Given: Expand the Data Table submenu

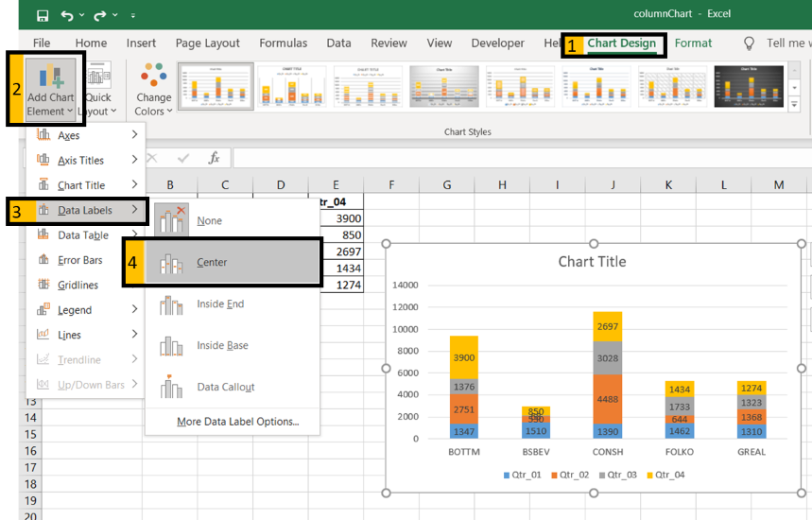Looking at the screenshot, I should tap(85, 235).
